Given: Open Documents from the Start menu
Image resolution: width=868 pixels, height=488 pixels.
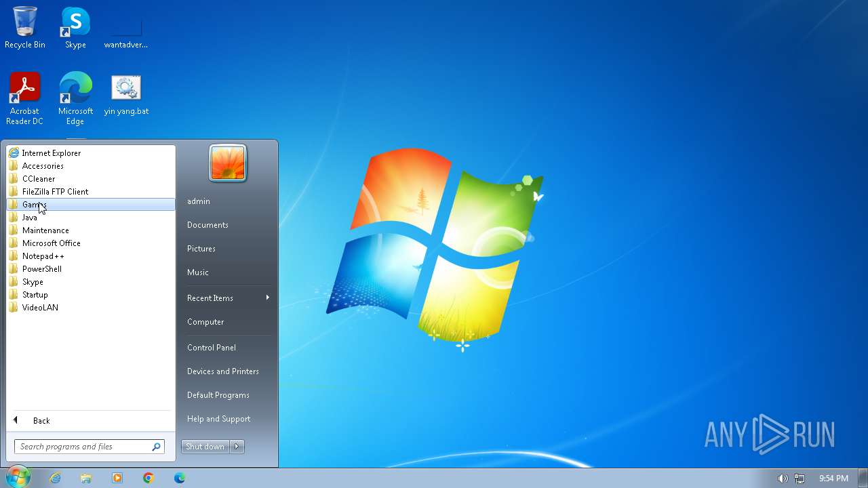Looking at the screenshot, I should (227, 225).
